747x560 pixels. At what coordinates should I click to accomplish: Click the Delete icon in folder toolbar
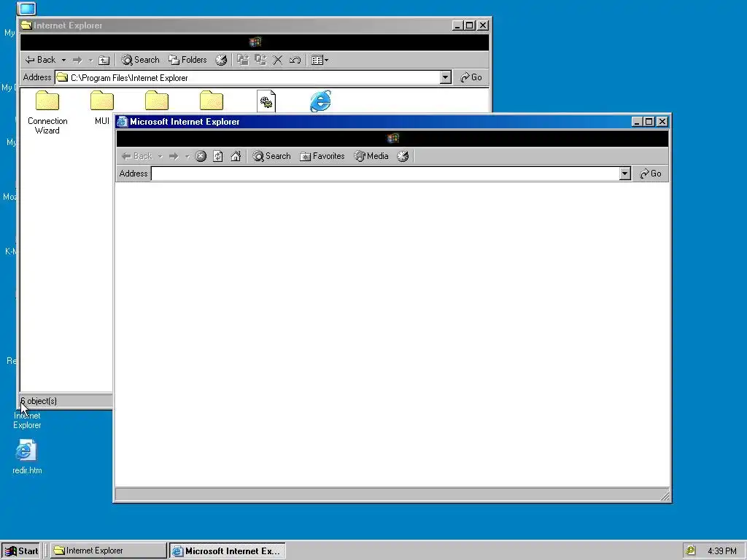(278, 60)
